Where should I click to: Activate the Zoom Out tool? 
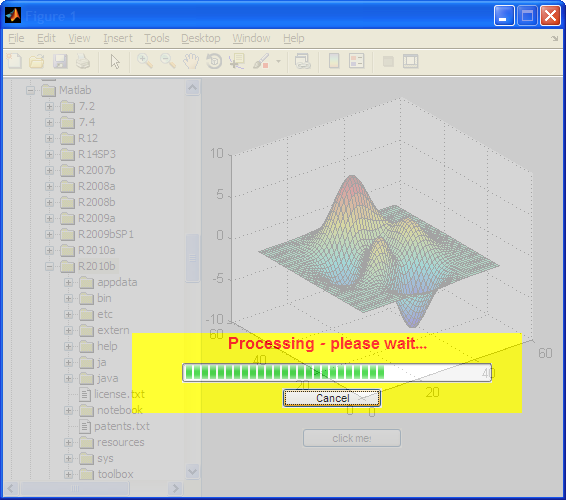[x=168, y=61]
